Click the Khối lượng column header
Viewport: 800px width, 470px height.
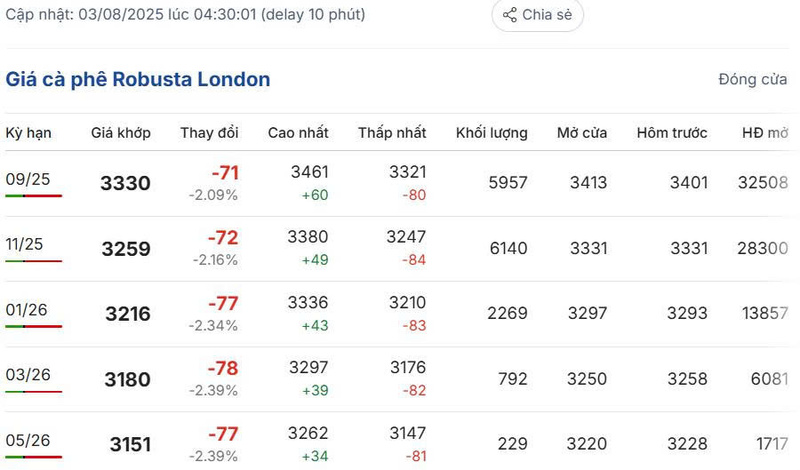point(492,133)
